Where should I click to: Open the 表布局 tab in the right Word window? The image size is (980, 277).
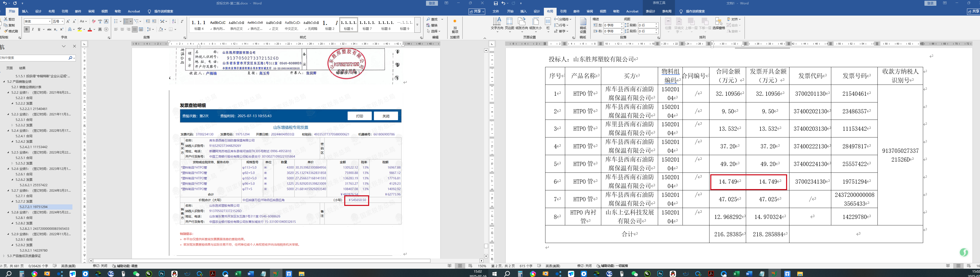click(667, 11)
